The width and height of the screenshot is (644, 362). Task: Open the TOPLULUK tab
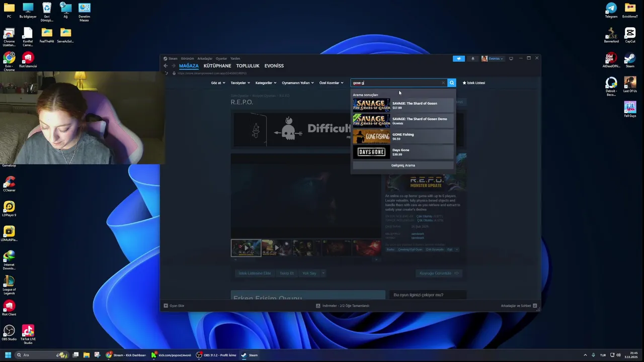[x=248, y=66]
